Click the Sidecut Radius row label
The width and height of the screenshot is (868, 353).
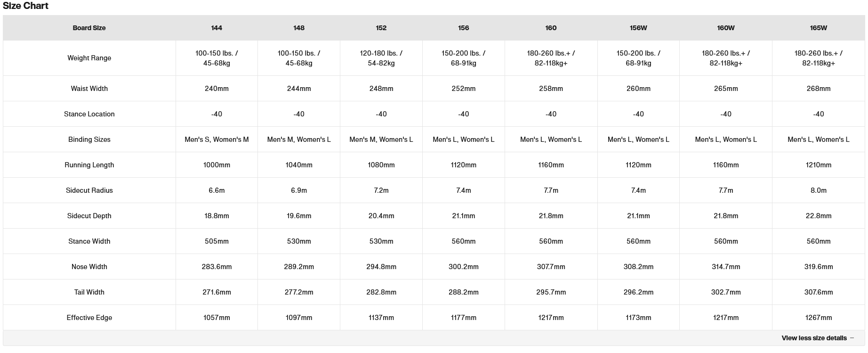tap(89, 190)
